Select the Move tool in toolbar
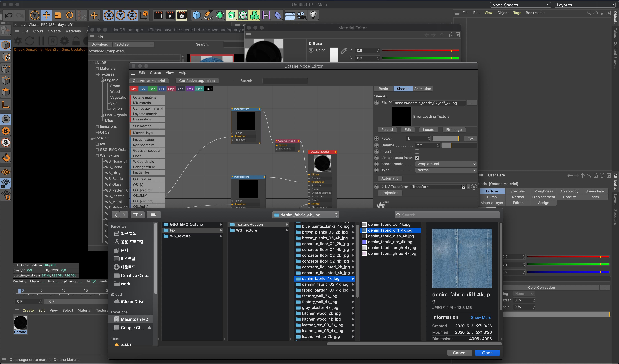Screen dimensions: 619x364 (x=46, y=15)
